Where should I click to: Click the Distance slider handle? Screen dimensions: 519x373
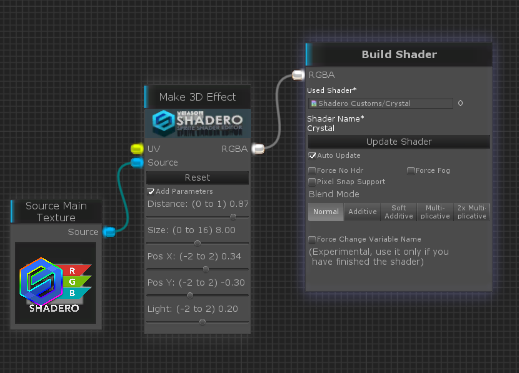[x=233, y=217]
